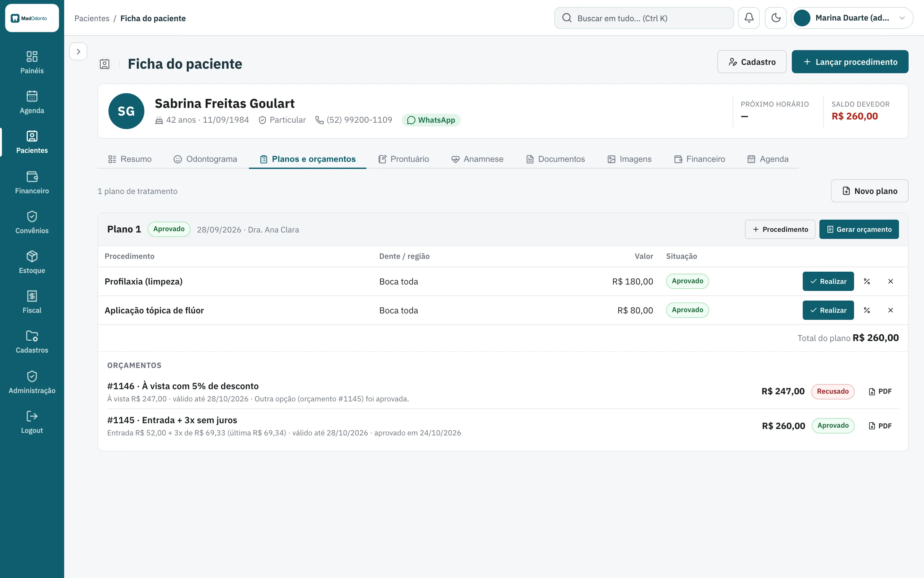Screen dimensions: 924x578
Task: Create a Novo plano
Action: click(x=869, y=191)
